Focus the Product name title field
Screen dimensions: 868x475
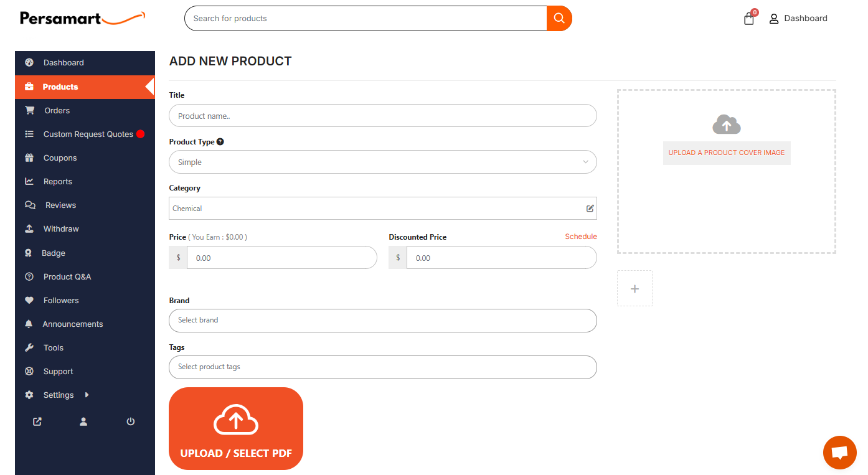[382, 116]
